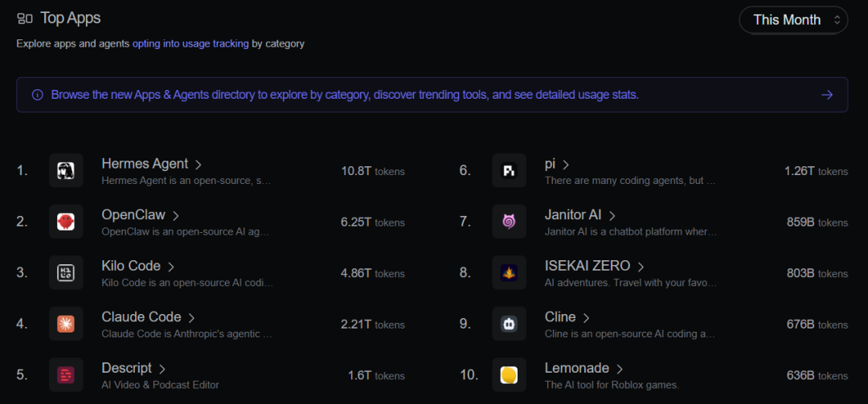Image resolution: width=868 pixels, height=404 pixels.
Task: Expand Claude Code via its chevron arrow
Action: [x=191, y=318]
